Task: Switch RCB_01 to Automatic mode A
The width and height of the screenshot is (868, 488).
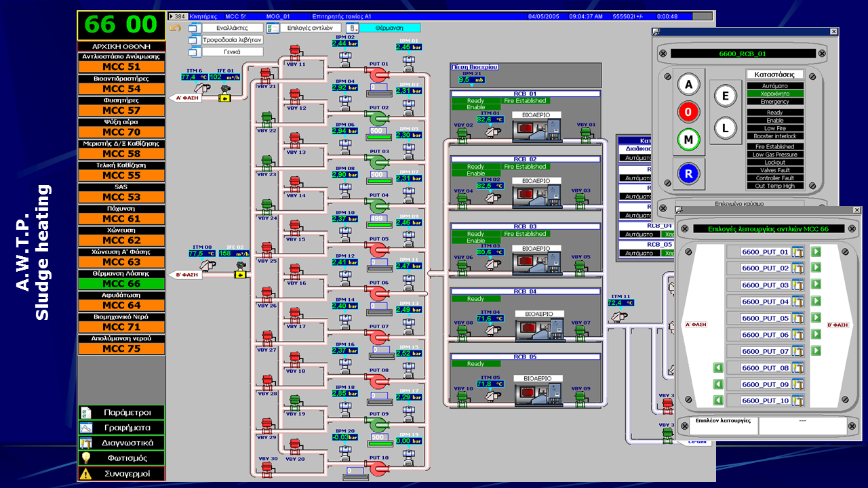Action: (689, 85)
